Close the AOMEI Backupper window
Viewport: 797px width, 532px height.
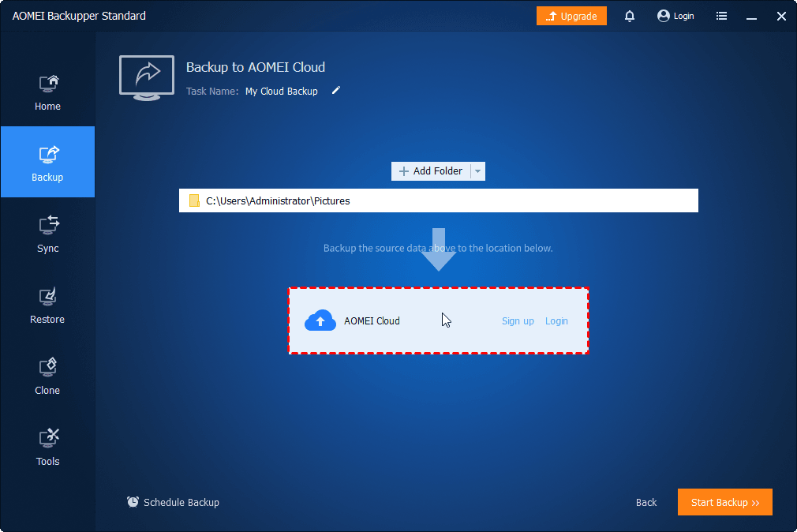point(781,16)
